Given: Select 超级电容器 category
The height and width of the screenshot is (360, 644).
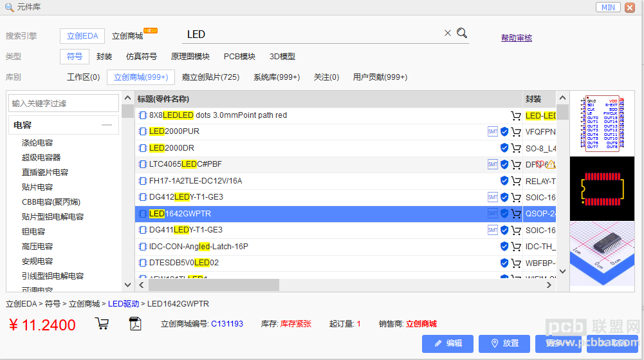Looking at the screenshot, I should click(x=41, y=158).
